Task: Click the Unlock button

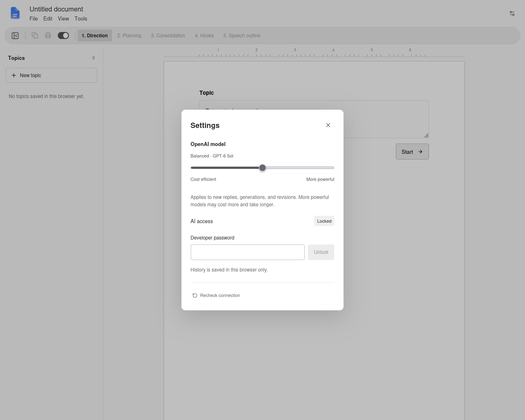Action: pyautogui.click(x=321, y=252)
